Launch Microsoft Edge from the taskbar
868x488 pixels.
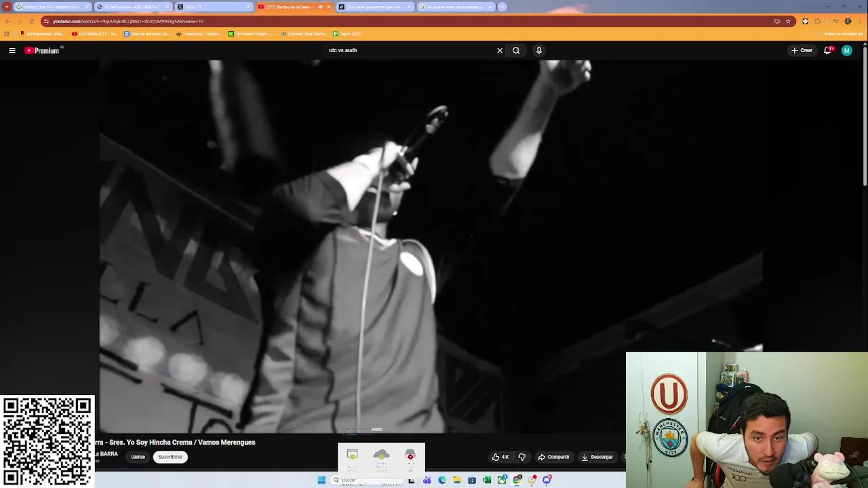coord(442,480)
